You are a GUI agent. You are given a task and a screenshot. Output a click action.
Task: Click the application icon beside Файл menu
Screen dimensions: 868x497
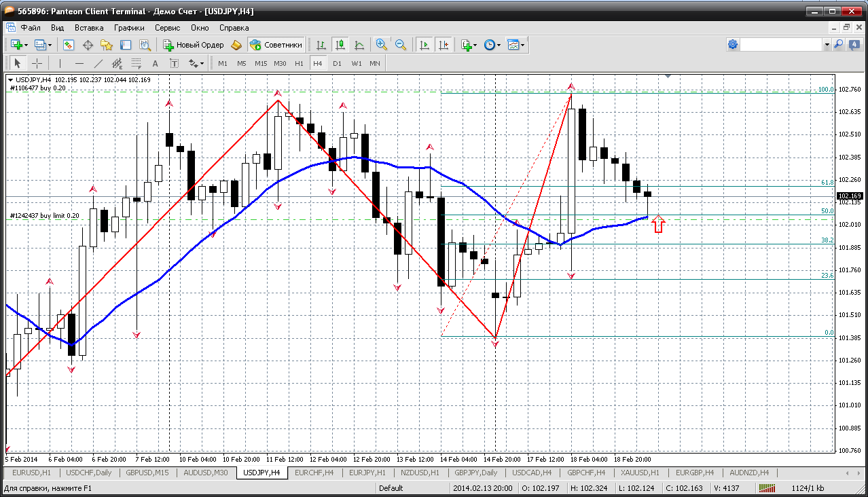point(12,28)
